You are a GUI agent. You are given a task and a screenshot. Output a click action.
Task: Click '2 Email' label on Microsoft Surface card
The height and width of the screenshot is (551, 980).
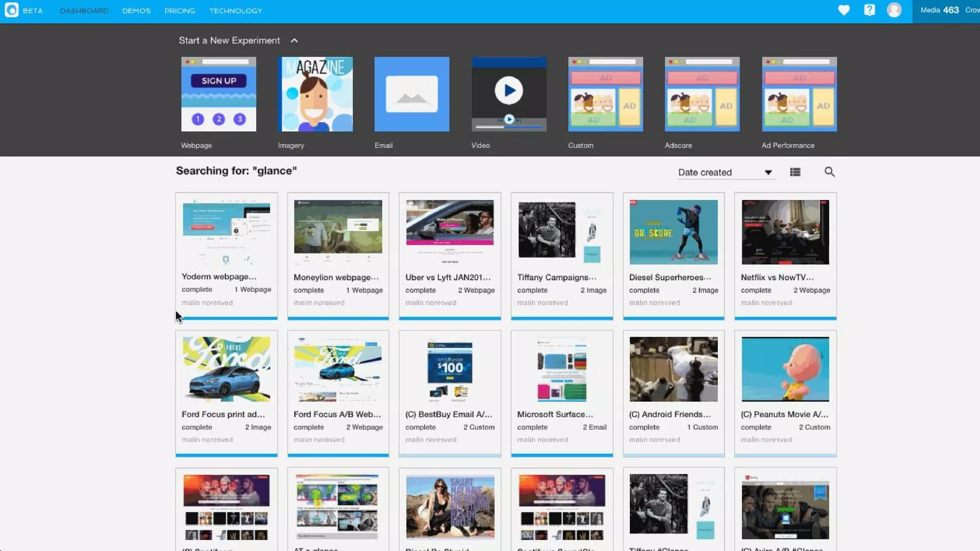[x=595, y=427]
